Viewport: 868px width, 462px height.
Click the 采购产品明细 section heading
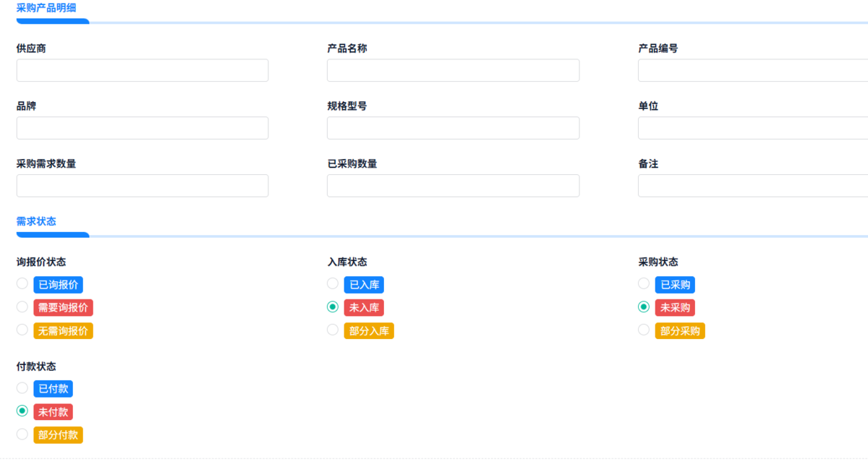(x=46, y=8)
